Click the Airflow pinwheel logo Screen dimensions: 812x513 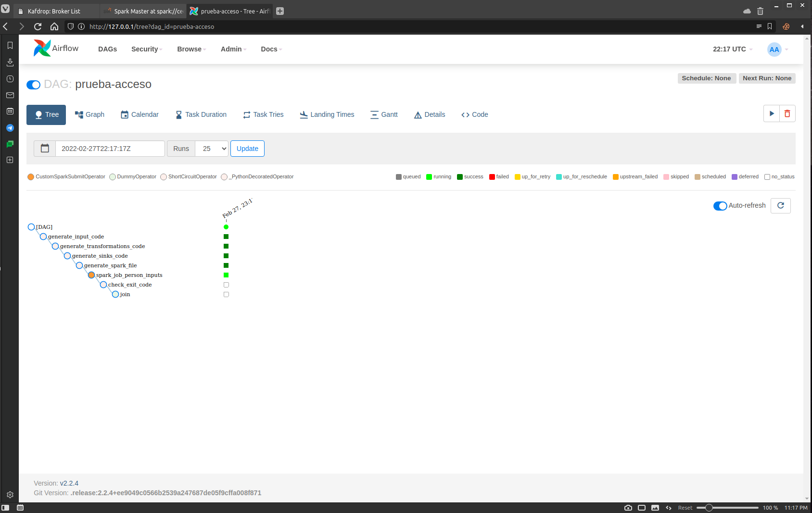click(42, 48)
